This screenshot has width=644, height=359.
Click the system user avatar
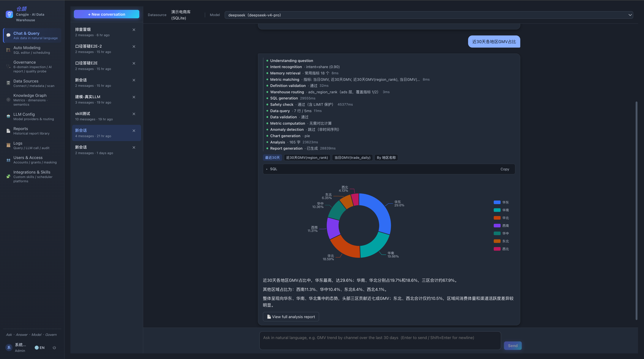(x=9, y=347)
